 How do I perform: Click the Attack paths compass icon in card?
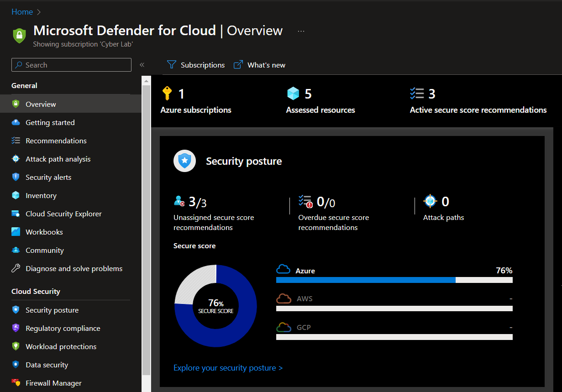coord(430,201)
